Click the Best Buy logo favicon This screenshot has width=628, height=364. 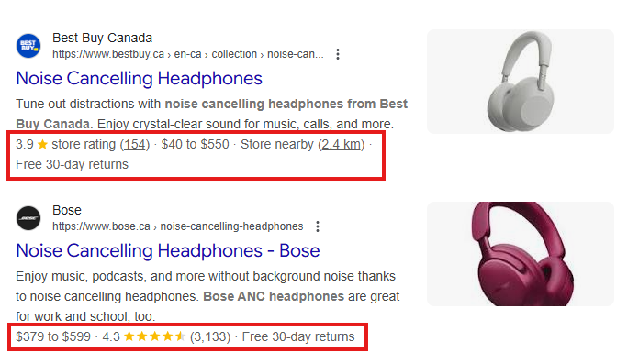28,46
